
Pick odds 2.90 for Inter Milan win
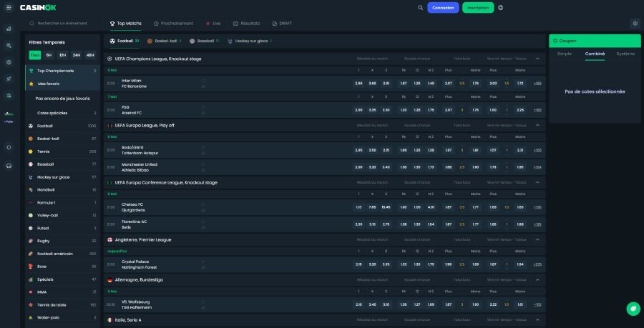[358, 84]
